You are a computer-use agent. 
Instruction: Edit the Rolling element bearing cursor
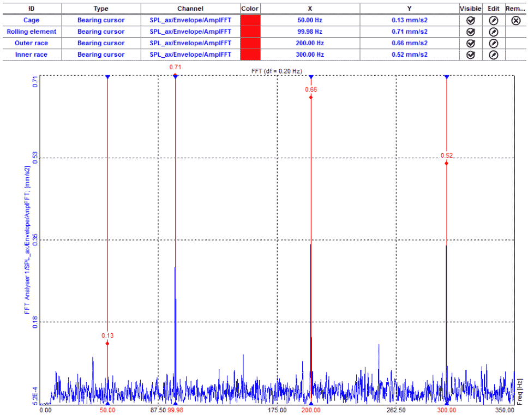click(x=493, y=32)
